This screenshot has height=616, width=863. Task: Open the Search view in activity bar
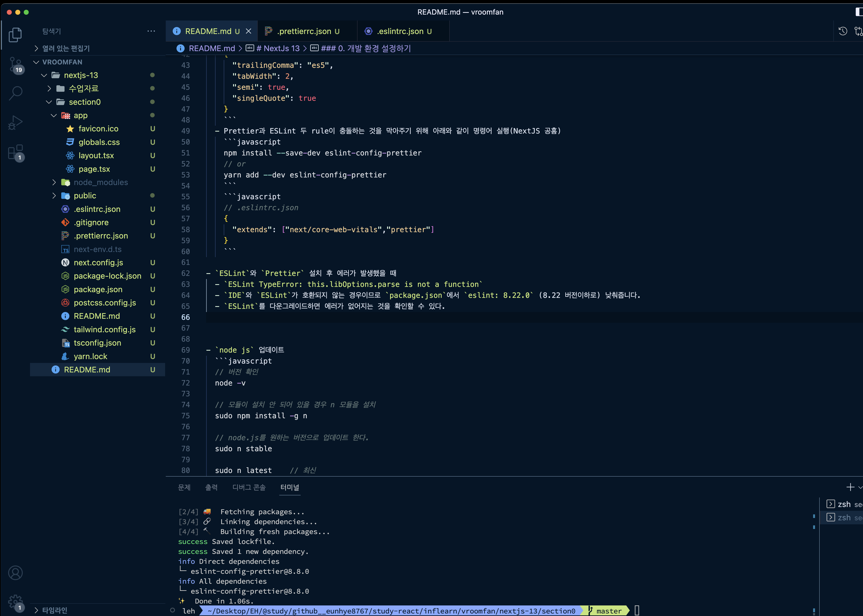[x=15, y=93]
